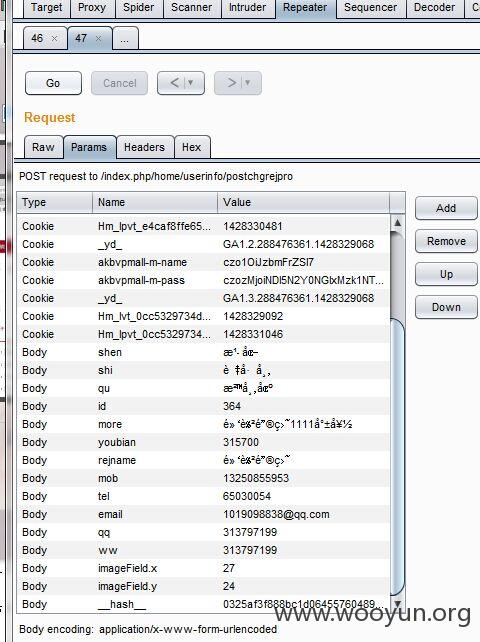This screenshot has width=480, height=642.
Task: Add a new parameter with the Add button
Action: tap(446, 208)
